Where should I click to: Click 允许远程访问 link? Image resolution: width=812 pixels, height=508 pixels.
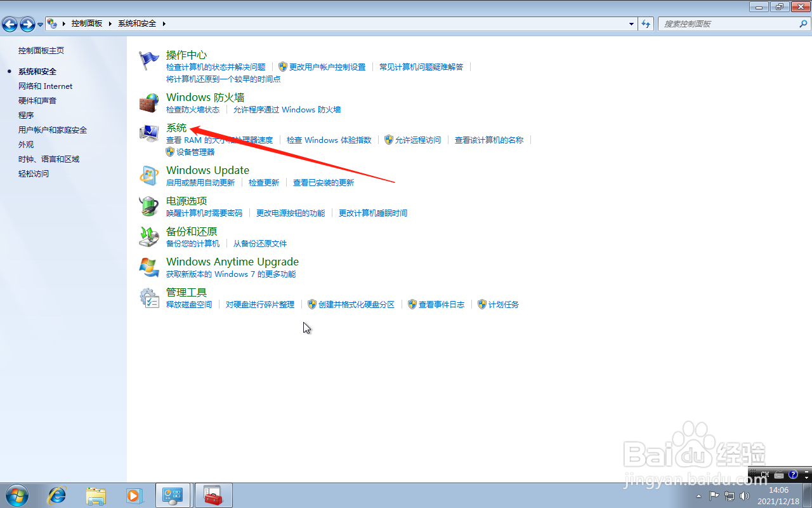[418, 140]
